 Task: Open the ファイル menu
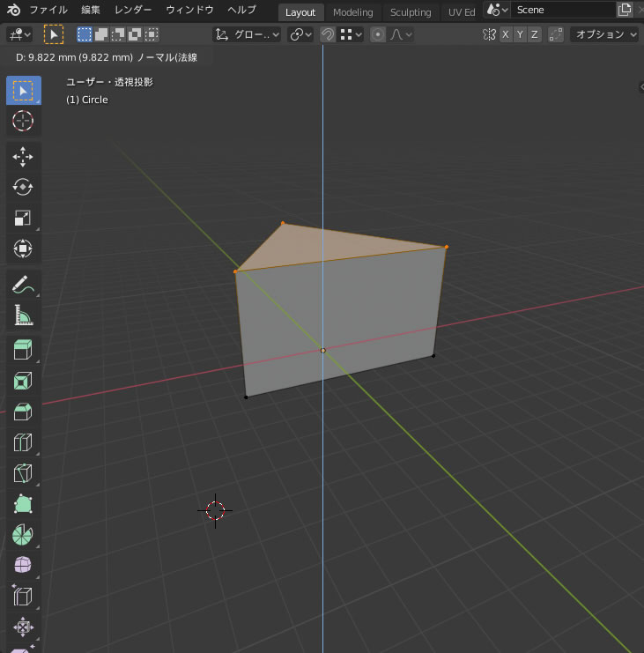[48, 11]
